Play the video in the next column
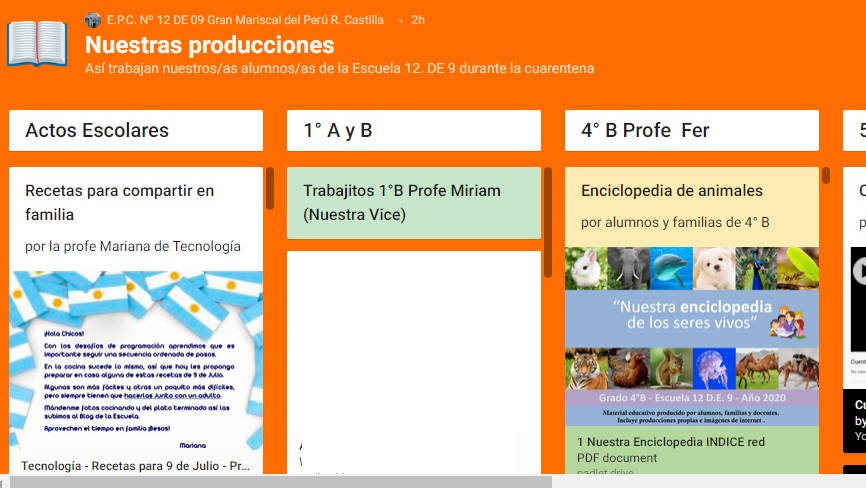The width and height of the screenshot is (866, 494). click(x=859, y=271)
